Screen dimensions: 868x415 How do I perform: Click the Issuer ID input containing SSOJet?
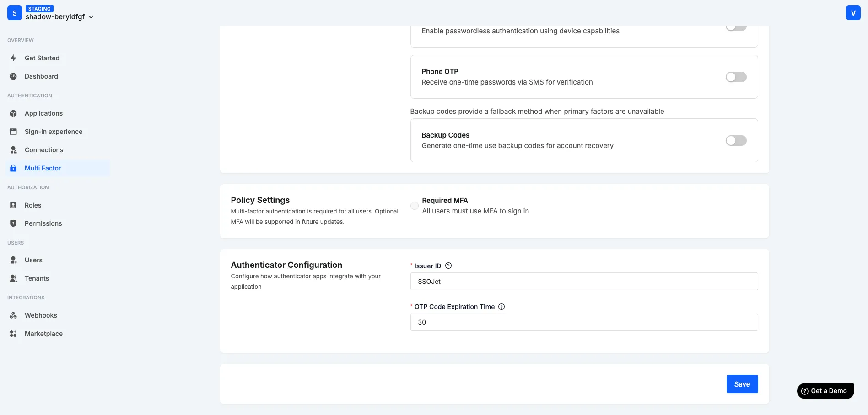[583, 282]
